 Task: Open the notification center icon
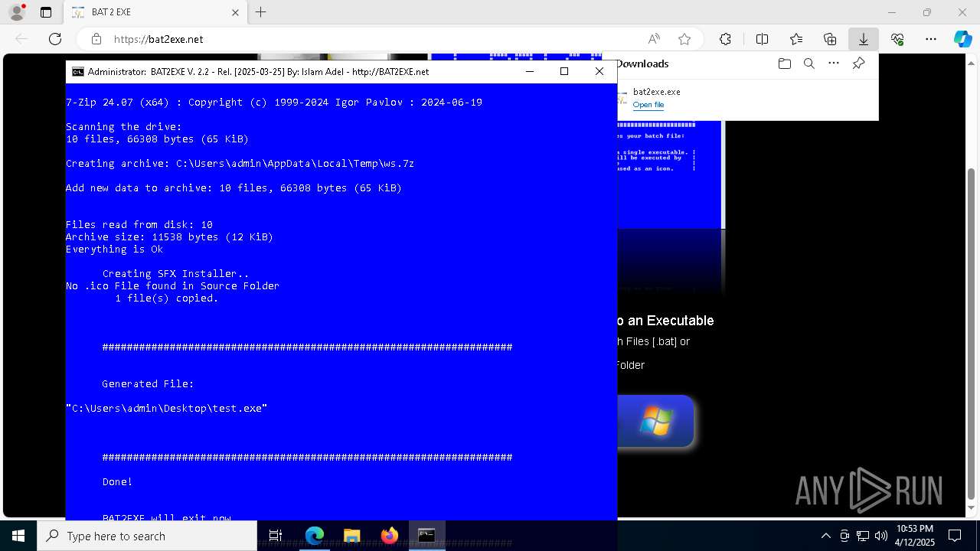pyautogui.click(x=955, y=536)
